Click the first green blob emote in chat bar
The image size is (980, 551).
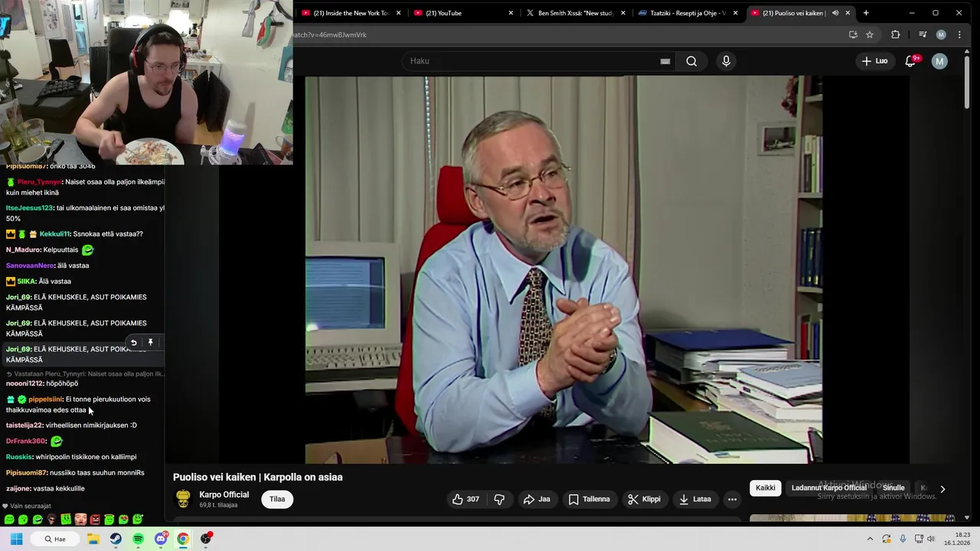pos(9,520)
